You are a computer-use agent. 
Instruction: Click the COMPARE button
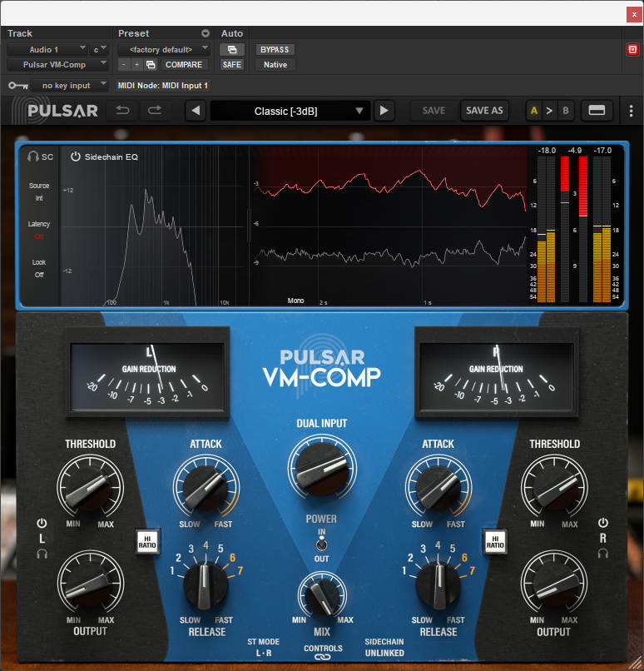[x=184, y=65]
